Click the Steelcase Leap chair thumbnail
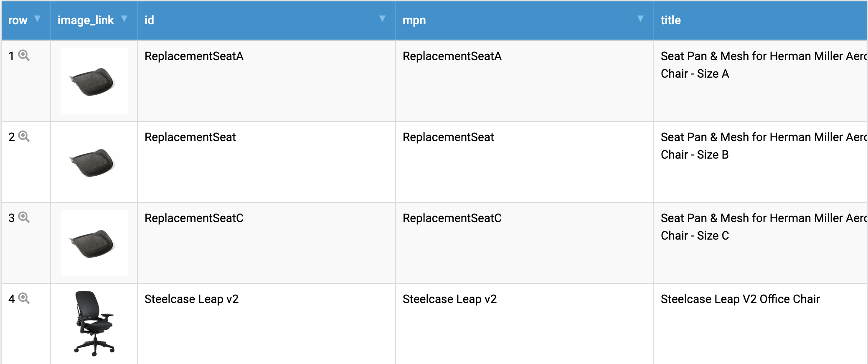Image resolution: width=868 pixels, height=364 pixels. 94,323
